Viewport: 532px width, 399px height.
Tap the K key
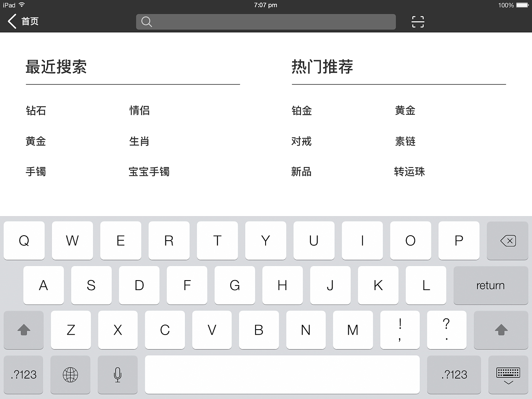point(378,286)
